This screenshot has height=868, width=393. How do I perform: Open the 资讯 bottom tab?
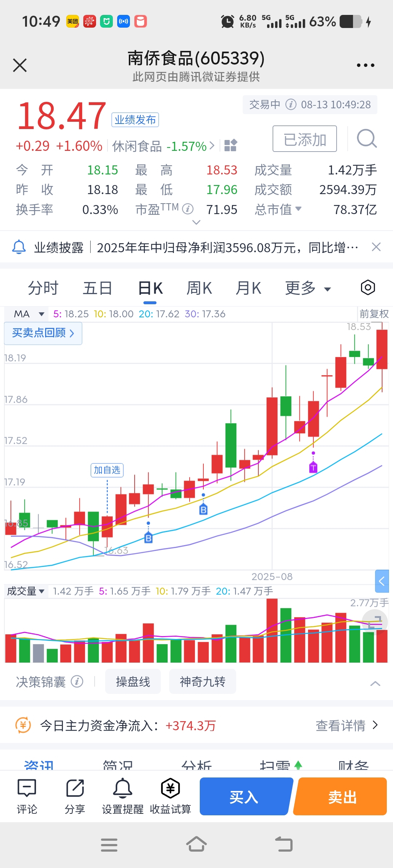39,764
